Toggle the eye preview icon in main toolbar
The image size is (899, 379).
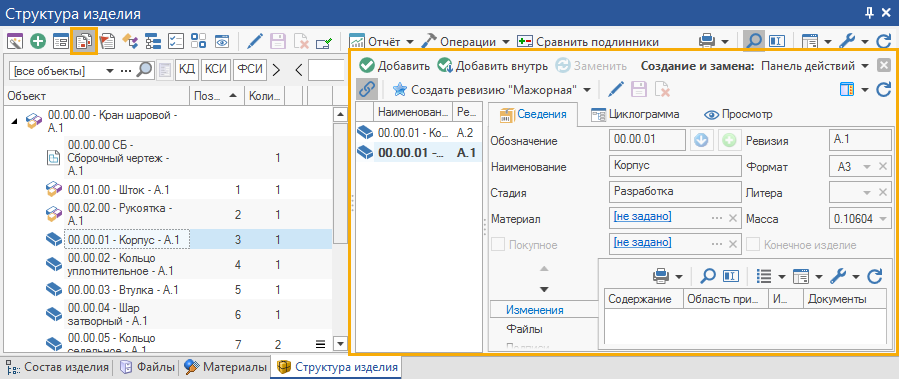point(222,41)
